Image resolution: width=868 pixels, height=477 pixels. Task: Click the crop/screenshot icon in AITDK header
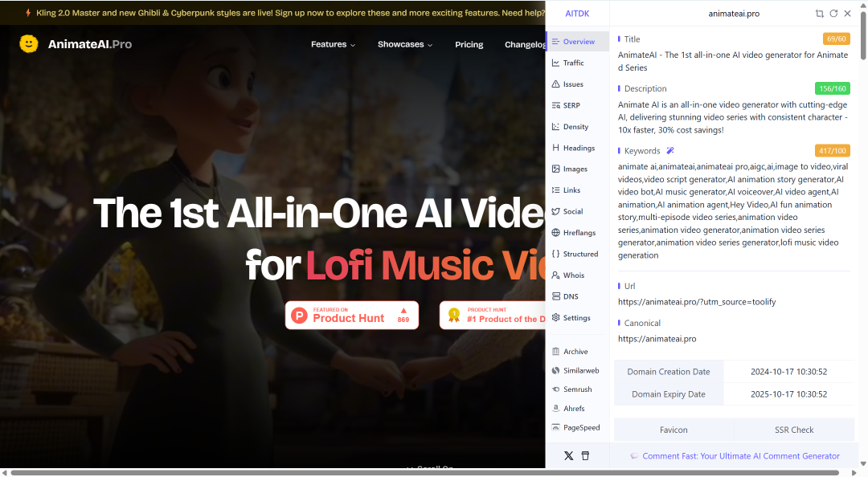coord(819,14)
